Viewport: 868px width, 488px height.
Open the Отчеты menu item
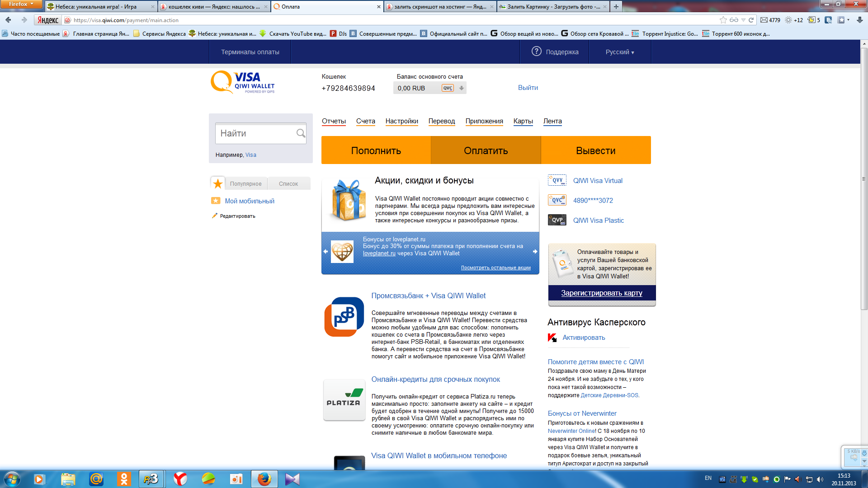point(334,121)
